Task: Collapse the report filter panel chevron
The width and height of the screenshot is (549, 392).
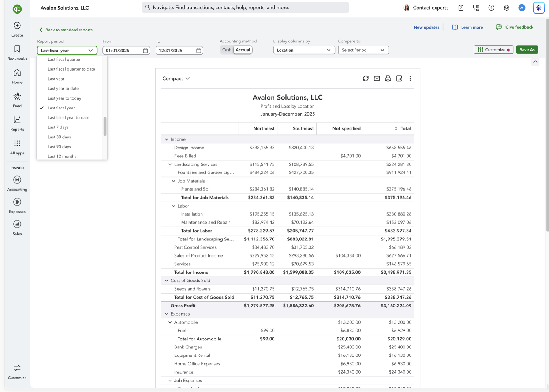Action: point(535,62)
